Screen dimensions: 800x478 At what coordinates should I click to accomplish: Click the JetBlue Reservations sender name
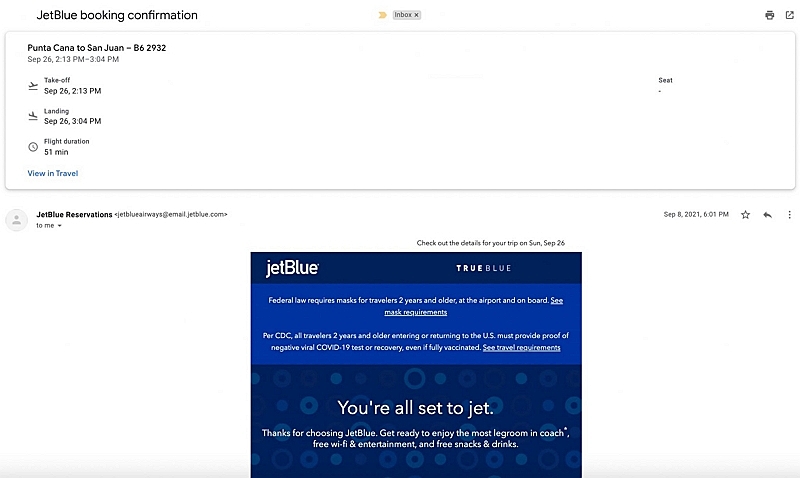(74, 215)
